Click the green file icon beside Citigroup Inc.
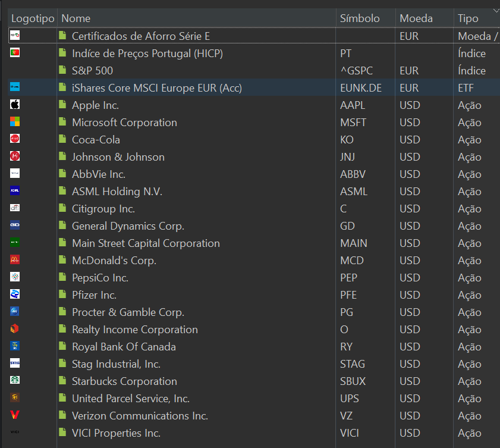 (x=62, y=208)
